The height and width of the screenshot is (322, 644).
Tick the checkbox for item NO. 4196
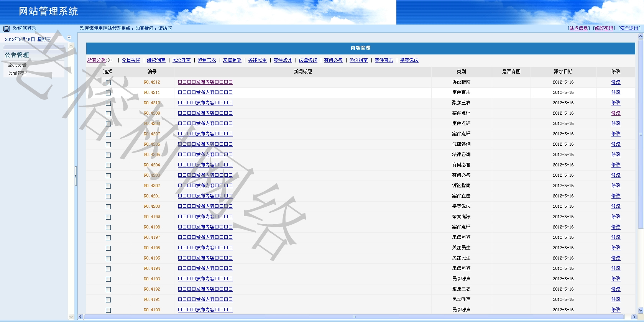click(x=108, y=248)
